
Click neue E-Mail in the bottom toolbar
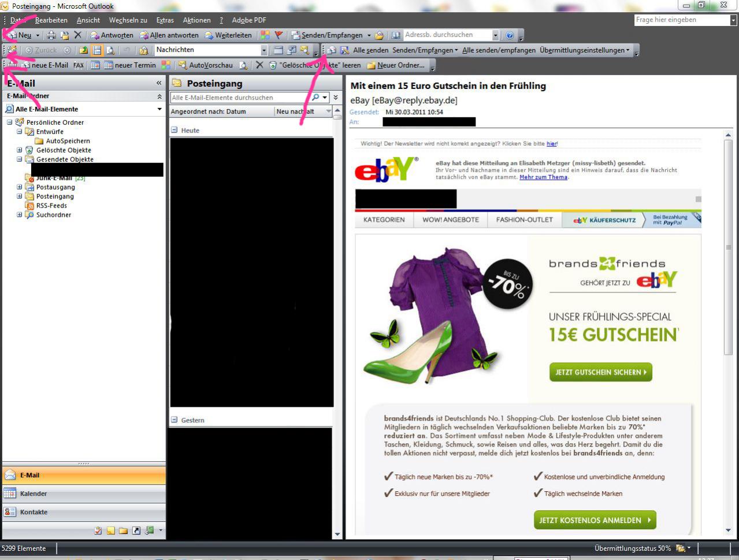pyautogui.click(x=44, y=65)
